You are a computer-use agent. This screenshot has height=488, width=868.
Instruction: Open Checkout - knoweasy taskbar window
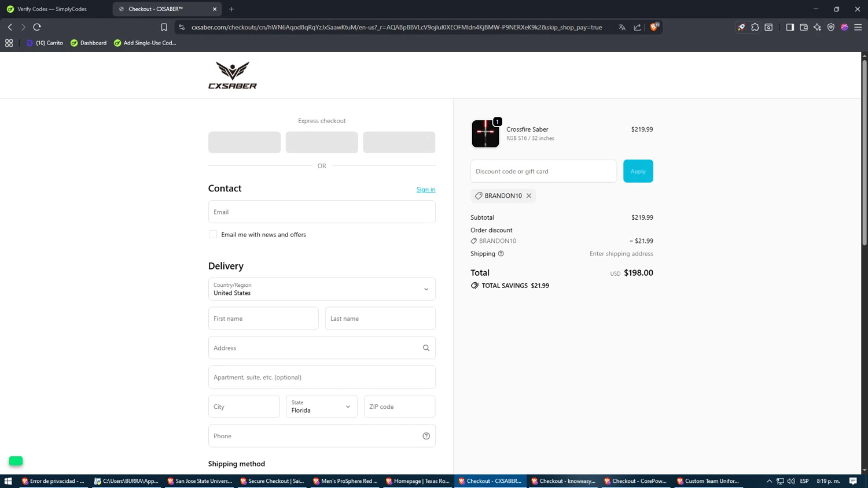[x=564, y=481]
